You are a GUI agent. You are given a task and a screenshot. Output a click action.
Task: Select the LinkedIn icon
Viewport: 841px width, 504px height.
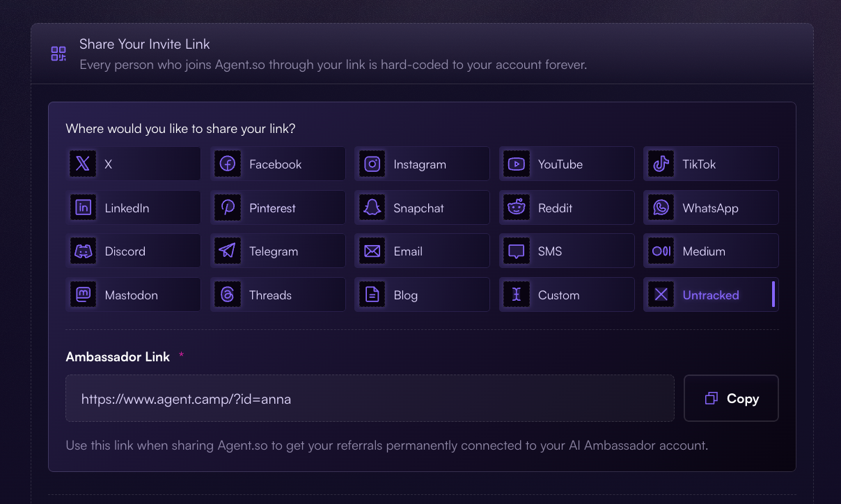coord(83,207)
